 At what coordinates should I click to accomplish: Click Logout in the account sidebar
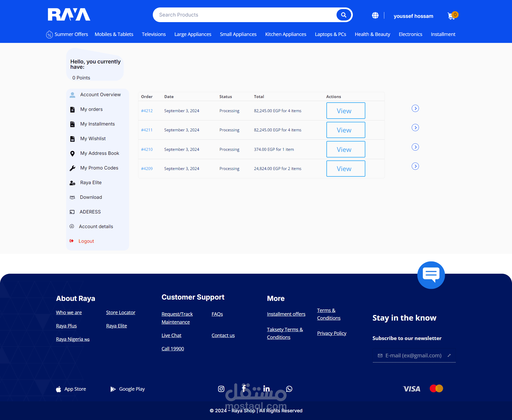pos(86,241)
